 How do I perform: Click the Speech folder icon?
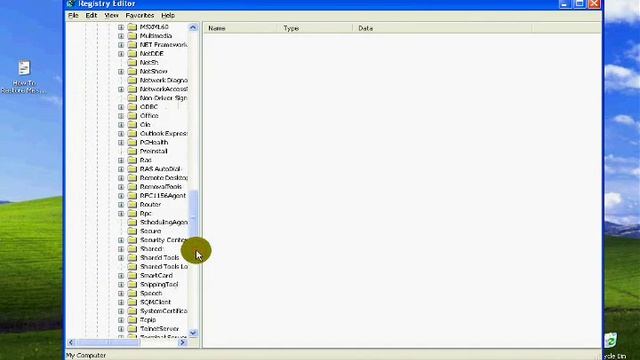(132, 293)
